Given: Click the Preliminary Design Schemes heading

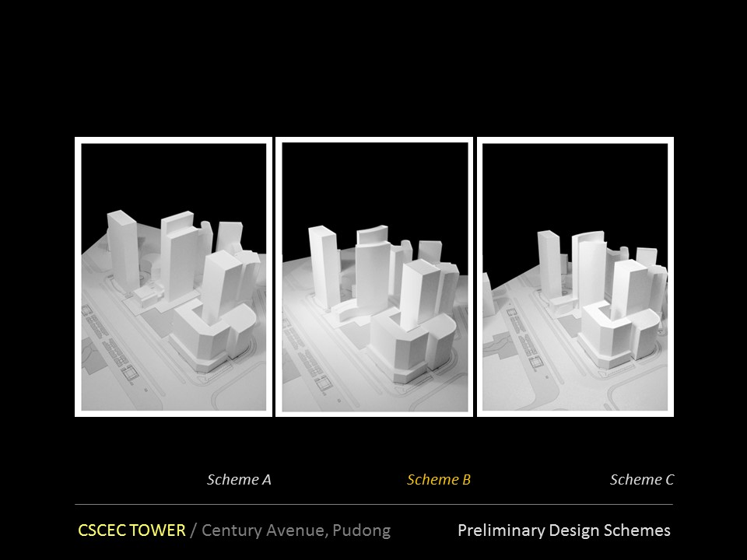Looking at the screenshot, I should [563, 530].
